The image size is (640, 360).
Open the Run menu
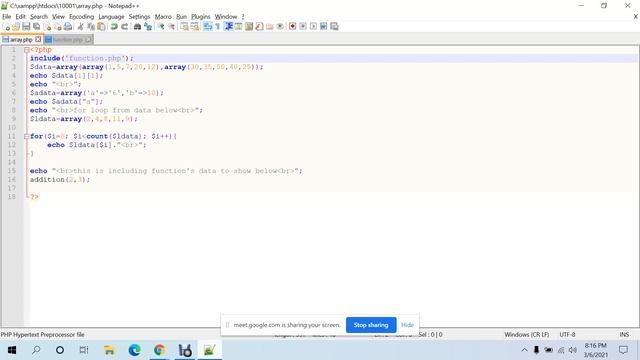[181, 17]
